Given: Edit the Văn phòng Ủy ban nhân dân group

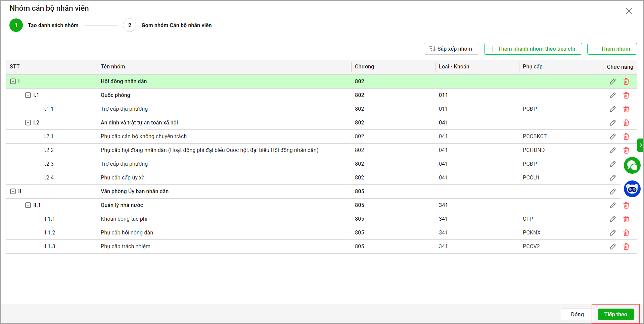Looking at the screenshot, I should pos(612,192).
